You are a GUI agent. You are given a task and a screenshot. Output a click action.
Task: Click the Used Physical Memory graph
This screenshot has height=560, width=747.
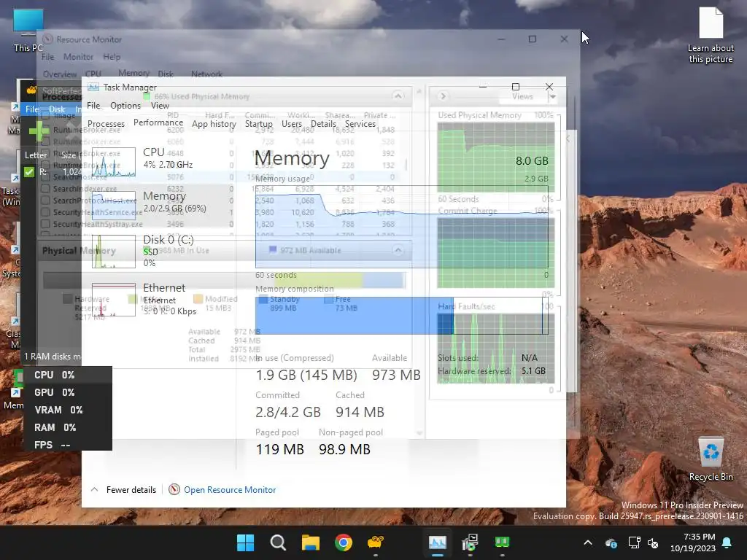click(496, 157)
